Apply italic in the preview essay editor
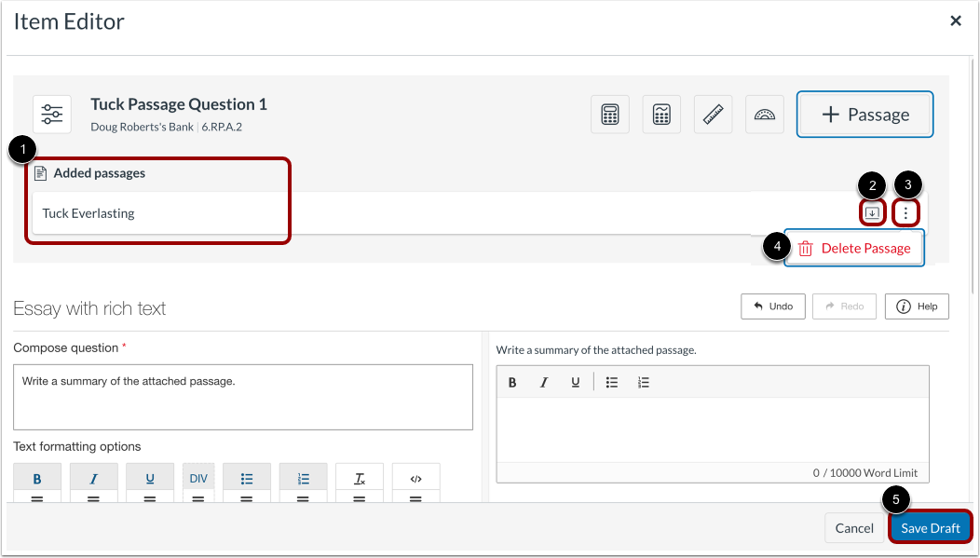 pos(544,383)
